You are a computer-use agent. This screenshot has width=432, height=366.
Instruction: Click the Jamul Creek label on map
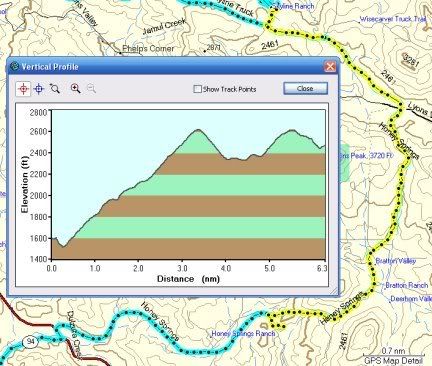[163, 27]
